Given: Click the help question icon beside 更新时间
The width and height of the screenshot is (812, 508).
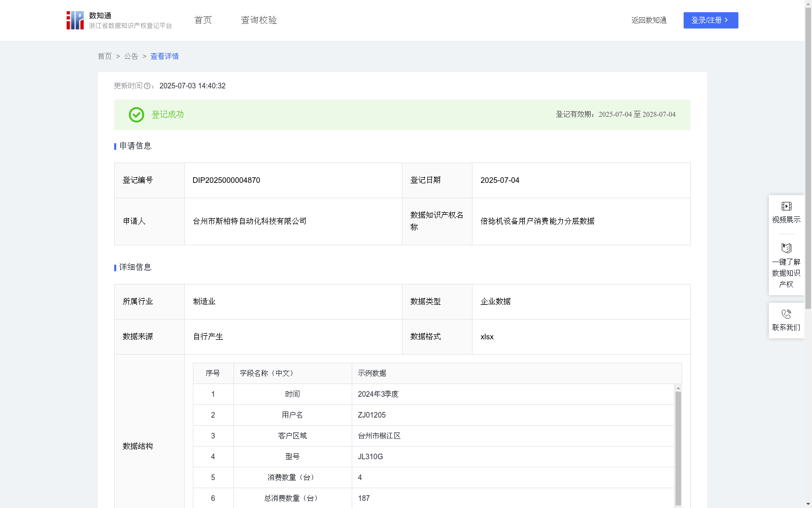Looking at the screenshot, I should (147, 86).
